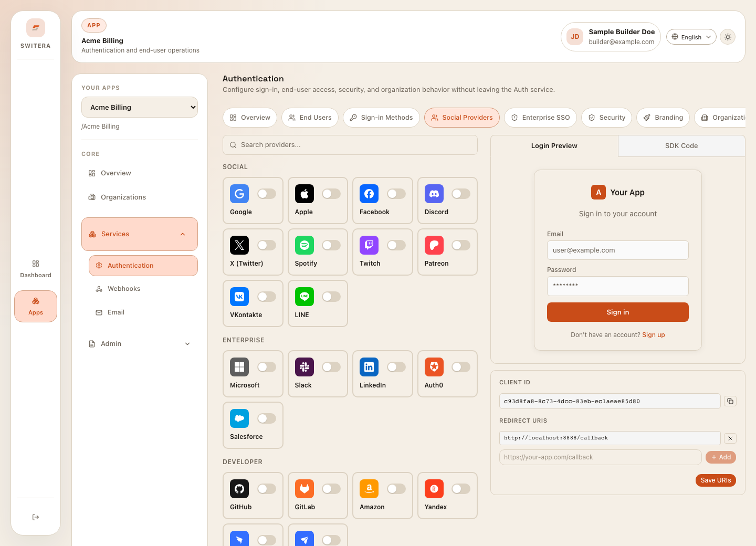This screenshot has width=756, height=546.
Task: Click the LINE provider icon
Action: coord(304,297)
